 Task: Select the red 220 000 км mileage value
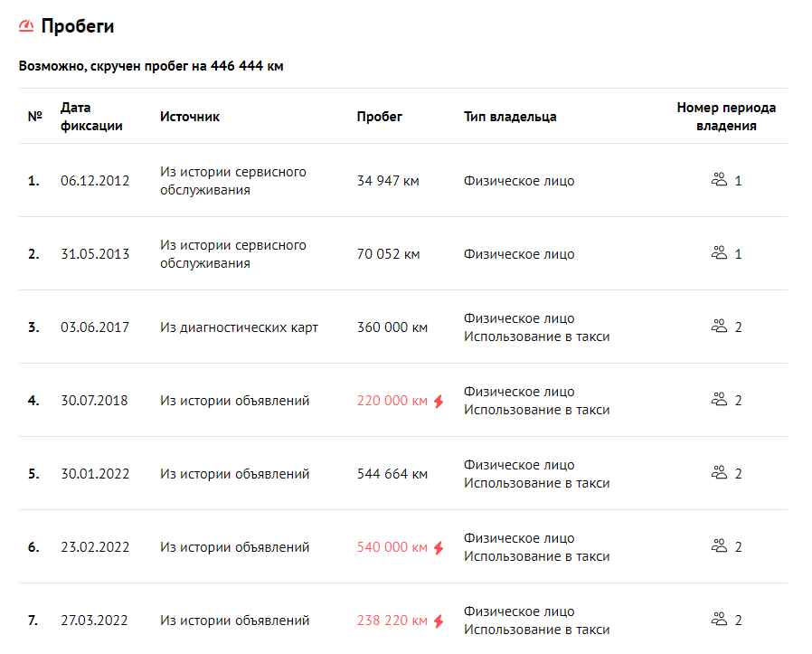392,401
